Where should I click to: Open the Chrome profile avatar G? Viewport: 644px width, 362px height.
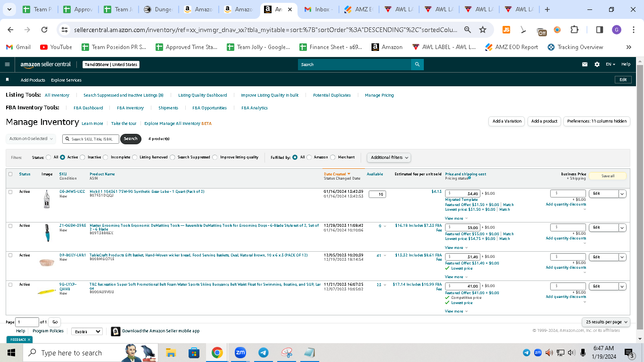(617, 30)
